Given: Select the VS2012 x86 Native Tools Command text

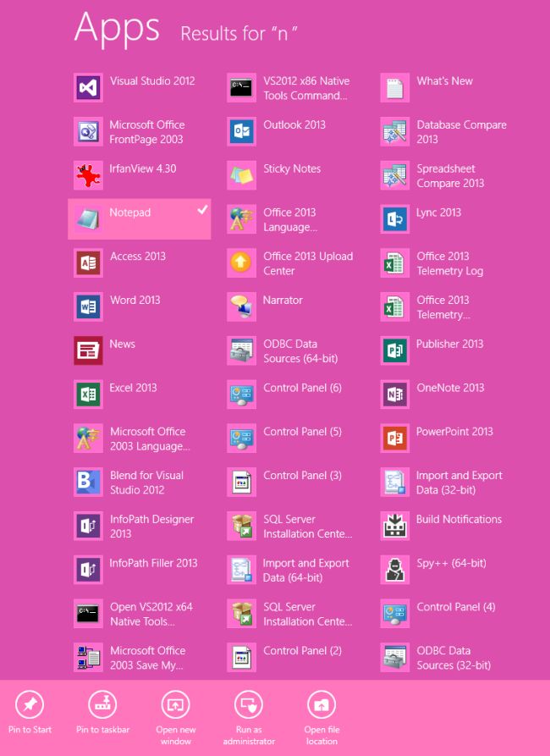Looking at the screenshot, I should click(306, 88).
